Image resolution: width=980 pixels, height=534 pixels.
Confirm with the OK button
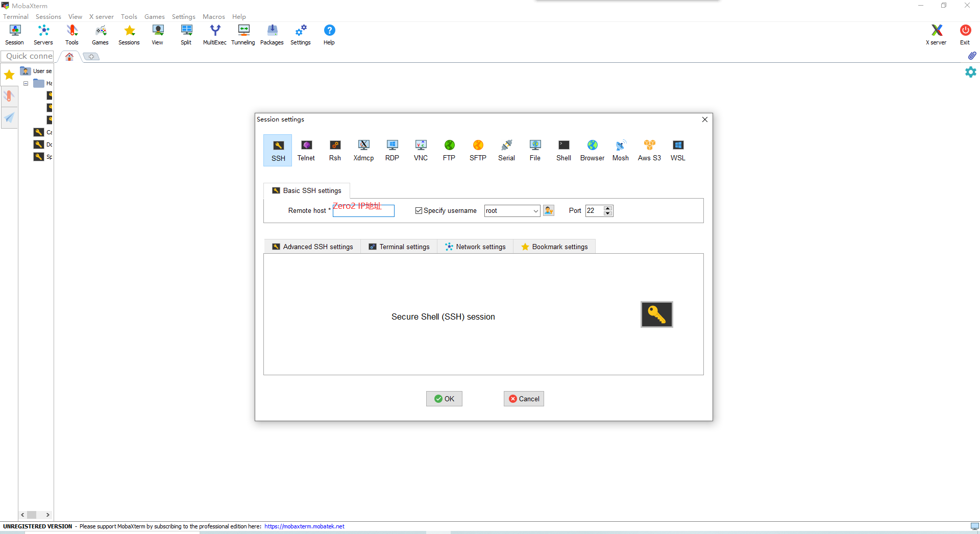coord(444,399)
